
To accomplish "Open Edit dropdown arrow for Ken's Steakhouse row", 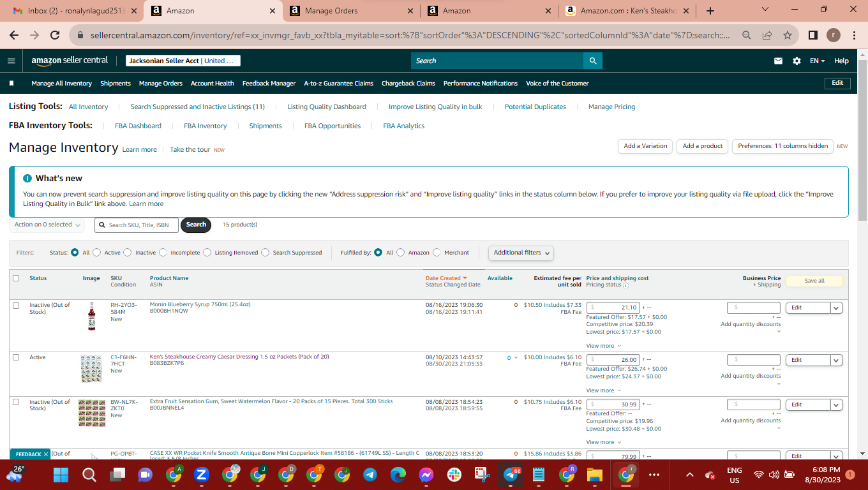I will click(x=836, y=360).
